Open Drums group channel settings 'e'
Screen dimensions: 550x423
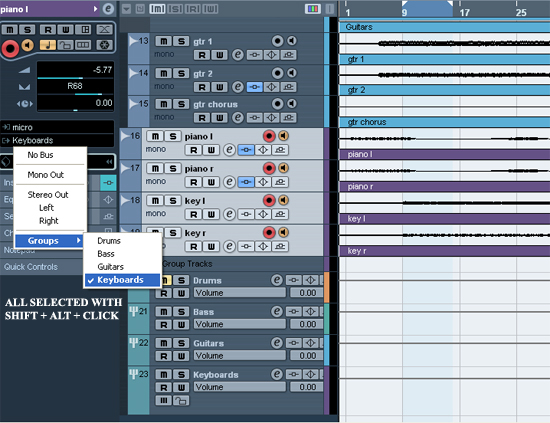[x=277, y=280]
